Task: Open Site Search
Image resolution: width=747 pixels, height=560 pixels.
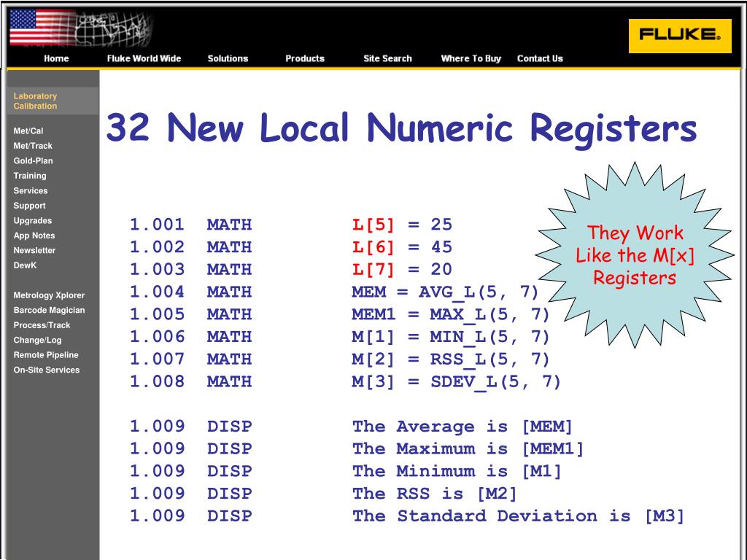Action: pos(387,58)
